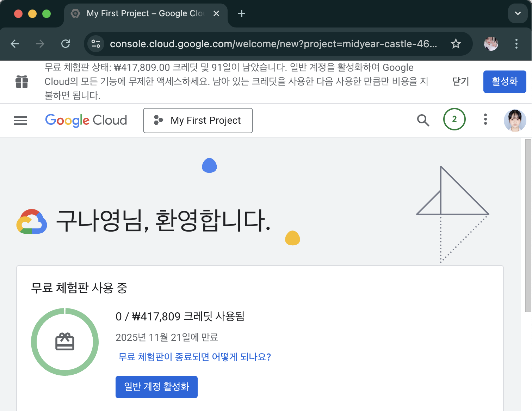Click the browser forward arrow
Image resolution: width=532 pixels, height=411 pixels.
tap(40, 44)
